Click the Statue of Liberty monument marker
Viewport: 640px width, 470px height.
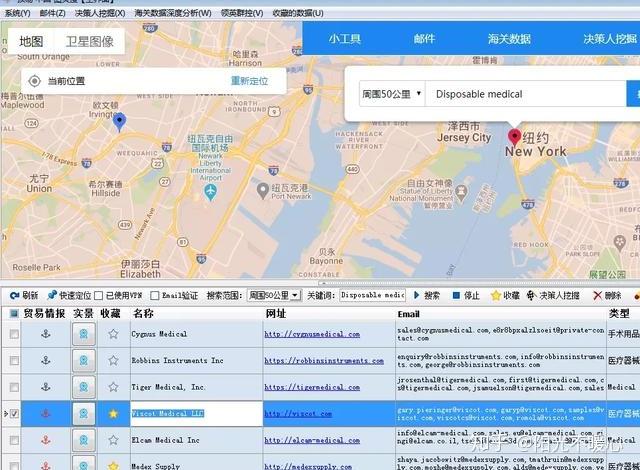(461, 192)
